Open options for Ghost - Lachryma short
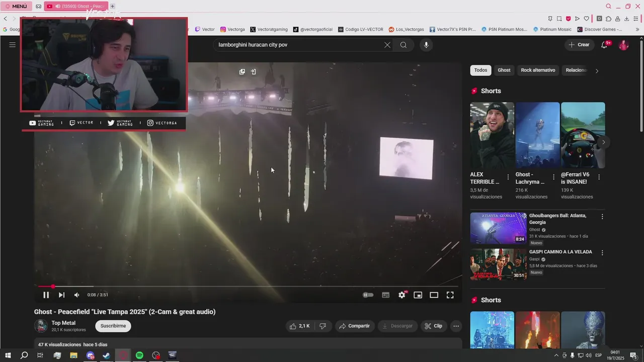Viewport: 644px width, 362px height. [553, 177]
